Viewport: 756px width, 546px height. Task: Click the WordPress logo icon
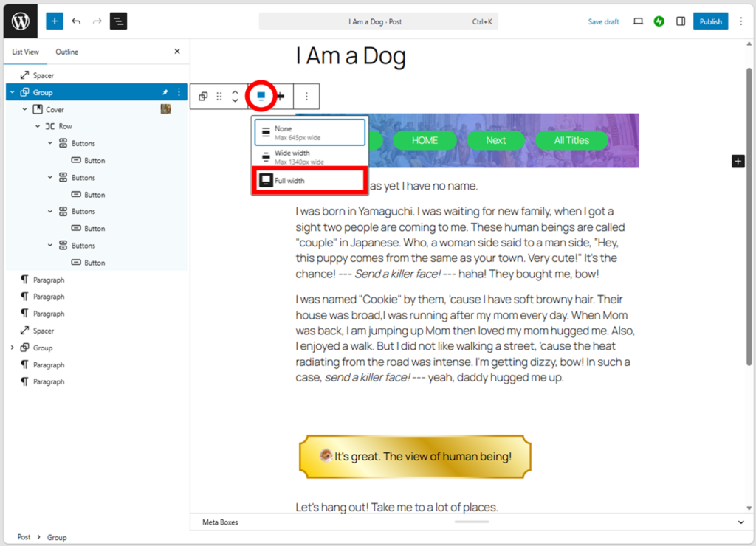(21, 21)
